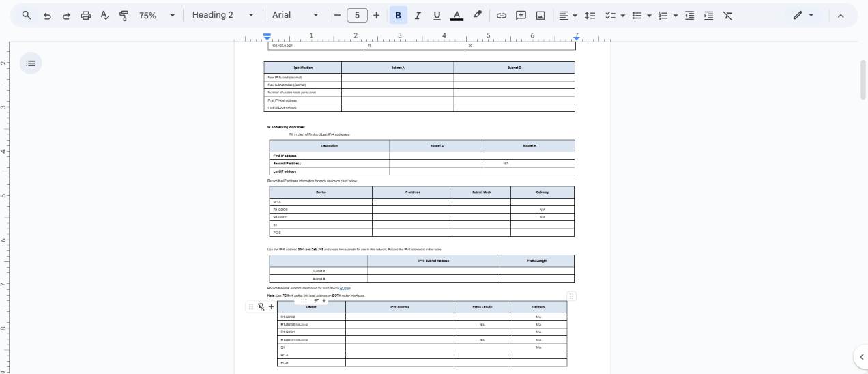Image resolution: width=868 pixels, height=374 pixels.
Task: Click the 'Number of usable hosts per subnet' cell
Action: pyautogui.click(x=303, y=92)
